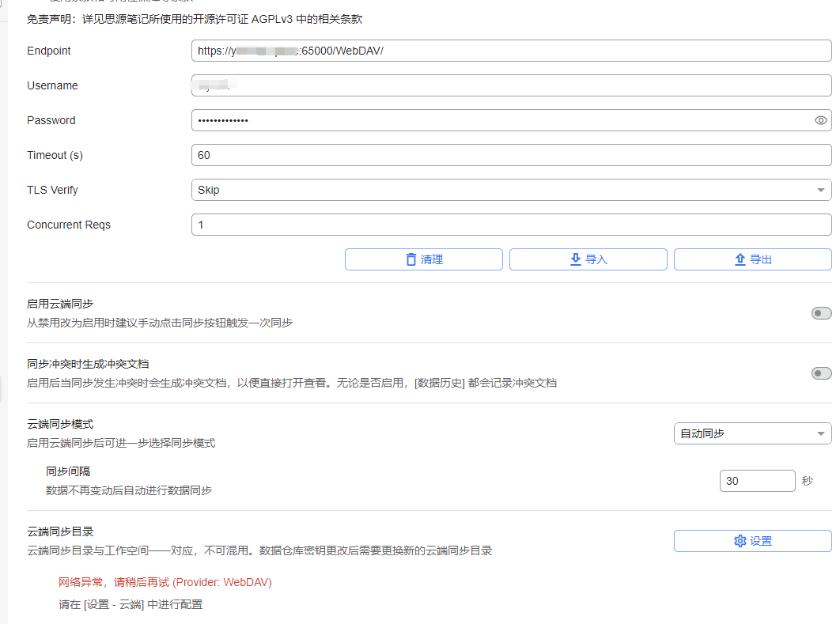Click the TLS Verify label
840x624 pixels.
point(52,190)
